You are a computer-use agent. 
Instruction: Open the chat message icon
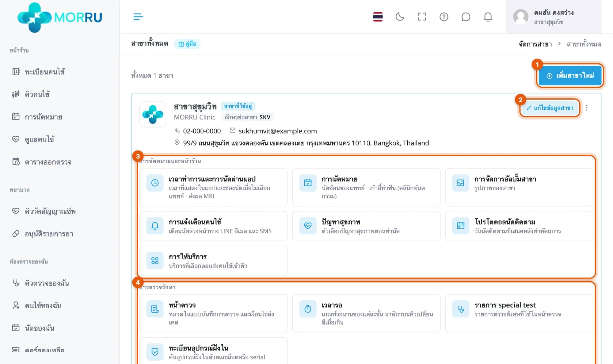tap(466, 17)
